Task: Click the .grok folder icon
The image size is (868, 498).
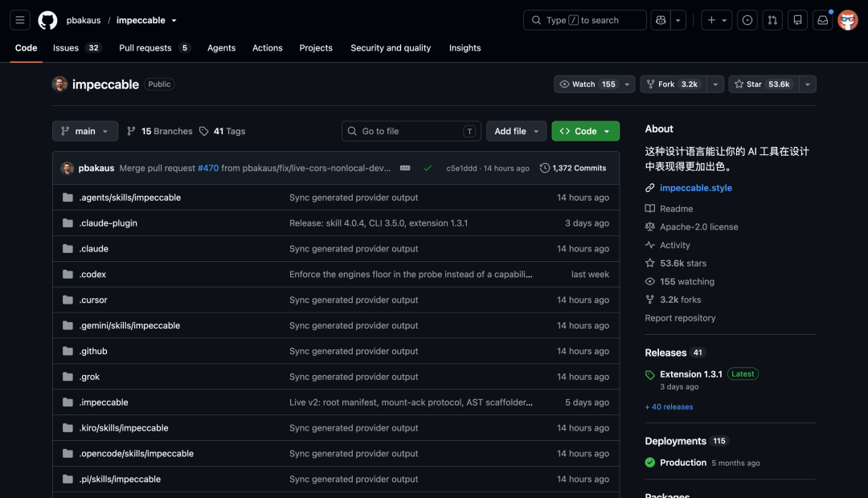Action: (x=68, y=377)
